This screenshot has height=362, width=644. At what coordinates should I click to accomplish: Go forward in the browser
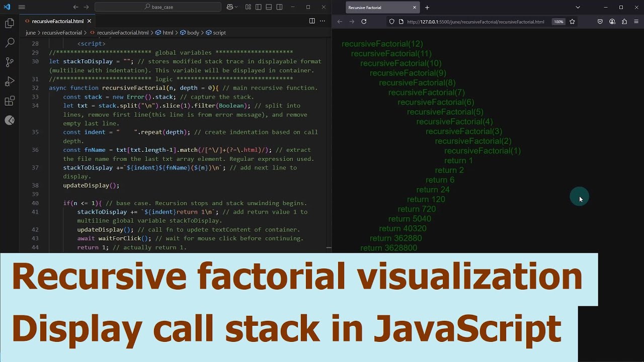pos(352,22)
